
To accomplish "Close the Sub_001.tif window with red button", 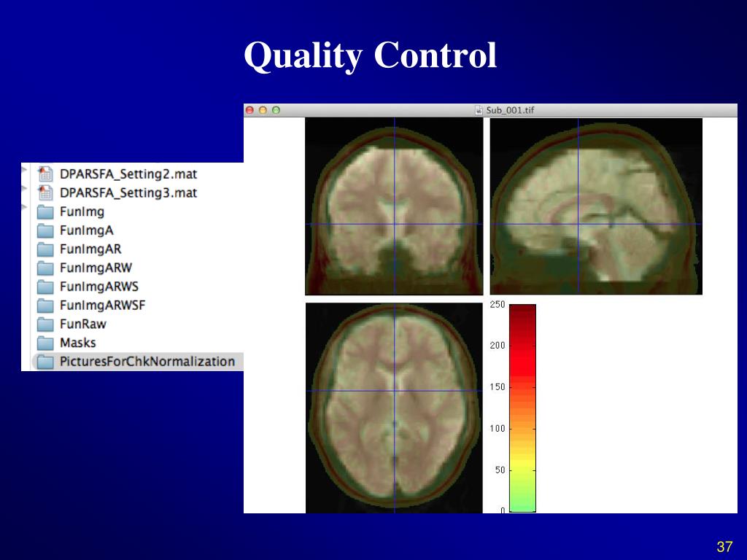I will (x=249, y=110).
